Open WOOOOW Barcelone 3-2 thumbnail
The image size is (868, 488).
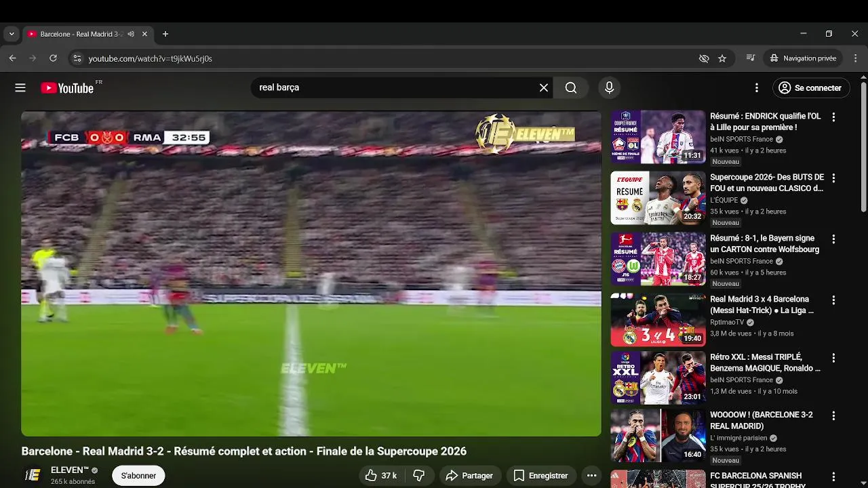(658, 436)
